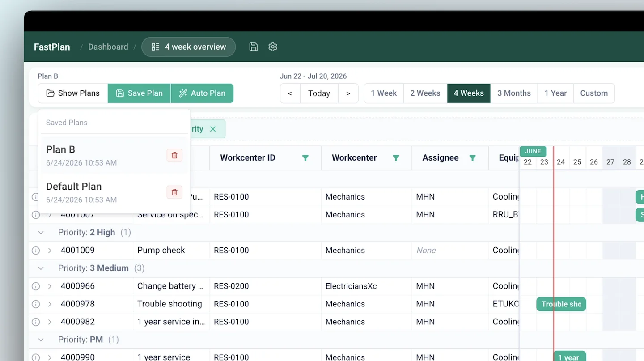The height and width of the screenshot is (361, 644).
Task: Click the JUNE month label
Action: click(533, 151)
